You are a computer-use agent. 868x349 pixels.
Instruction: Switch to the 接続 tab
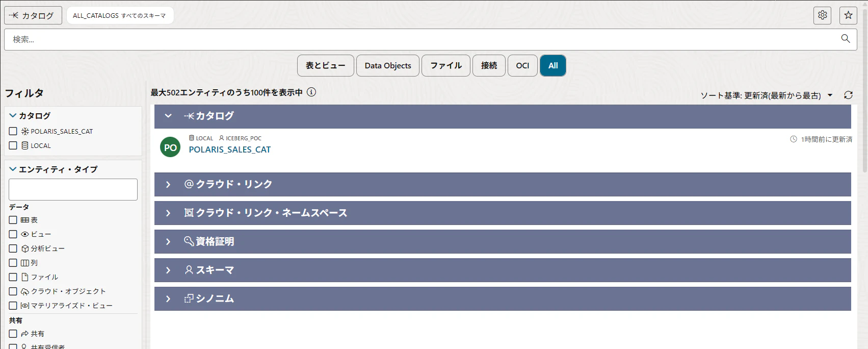coord(489,65)
